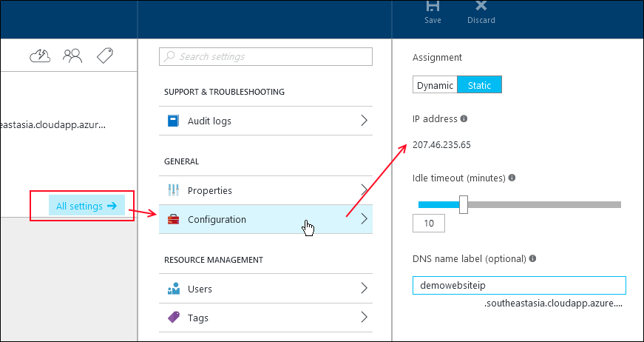
Task: Click the purple Tags icon
Action: coord(173,318)
